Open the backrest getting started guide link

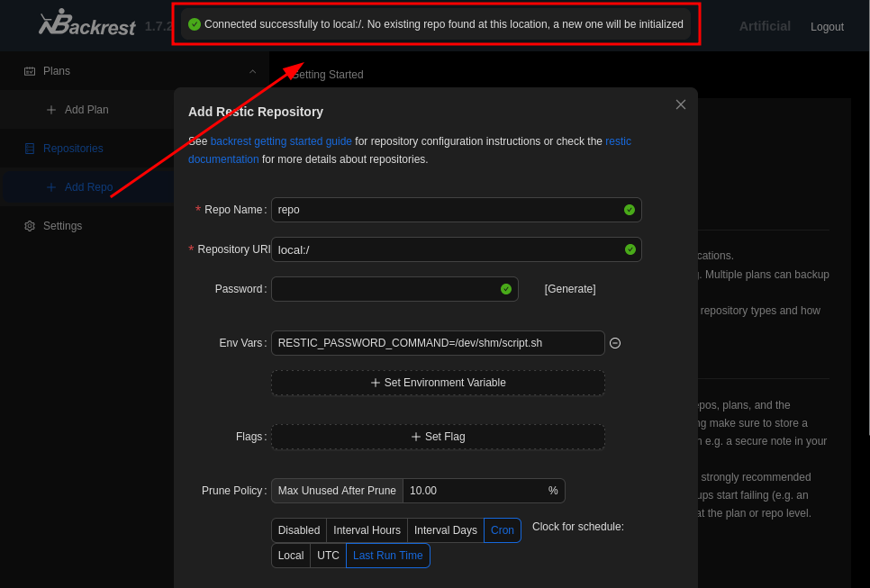click(x=281, y=141)
